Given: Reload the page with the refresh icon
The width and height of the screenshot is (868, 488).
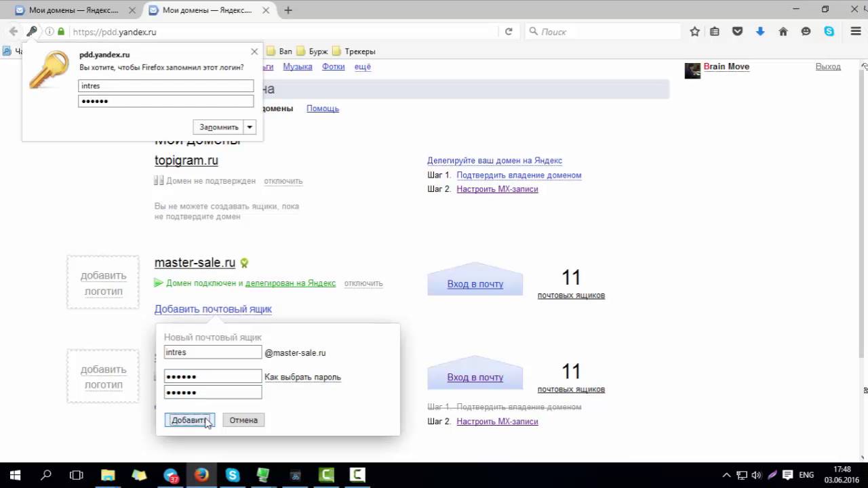Looking at the screenshot, I should coord(509,31).
